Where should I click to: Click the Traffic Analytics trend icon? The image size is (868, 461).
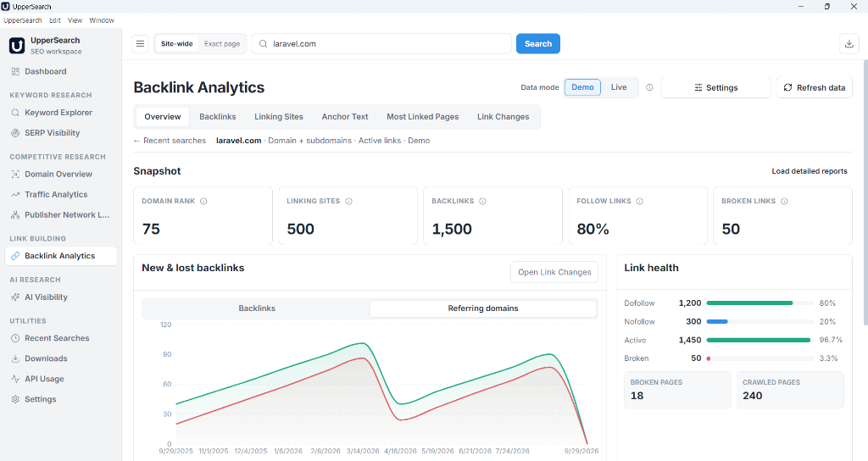point(15,194)
